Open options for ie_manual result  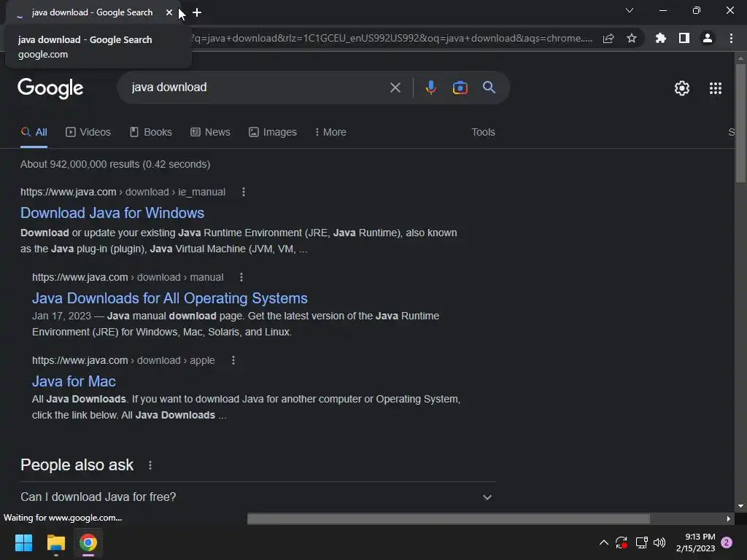(x=244, y=192)
